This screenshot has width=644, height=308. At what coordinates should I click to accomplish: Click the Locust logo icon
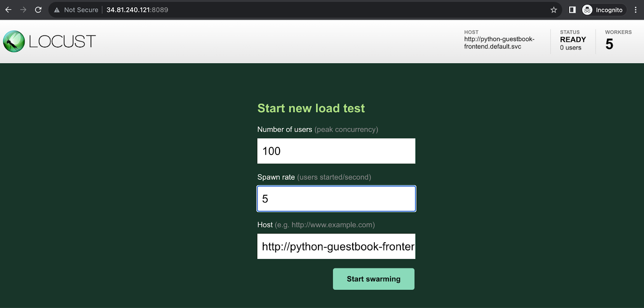tap(14, 41)
